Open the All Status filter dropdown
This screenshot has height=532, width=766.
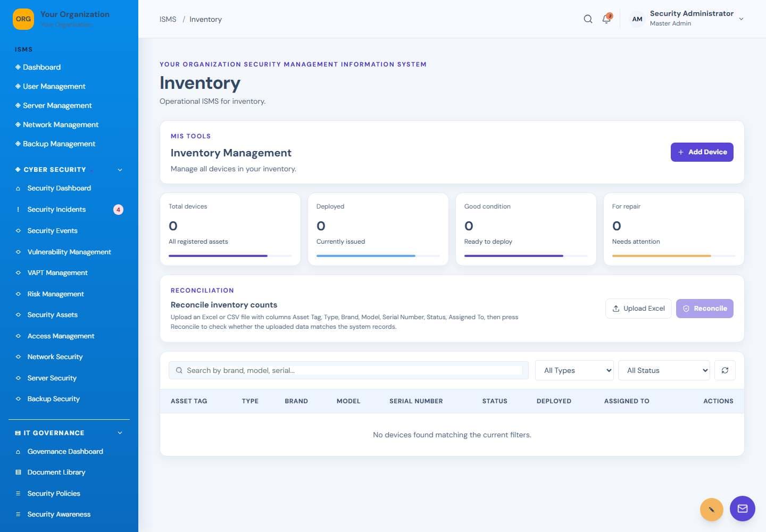(664, 370)
